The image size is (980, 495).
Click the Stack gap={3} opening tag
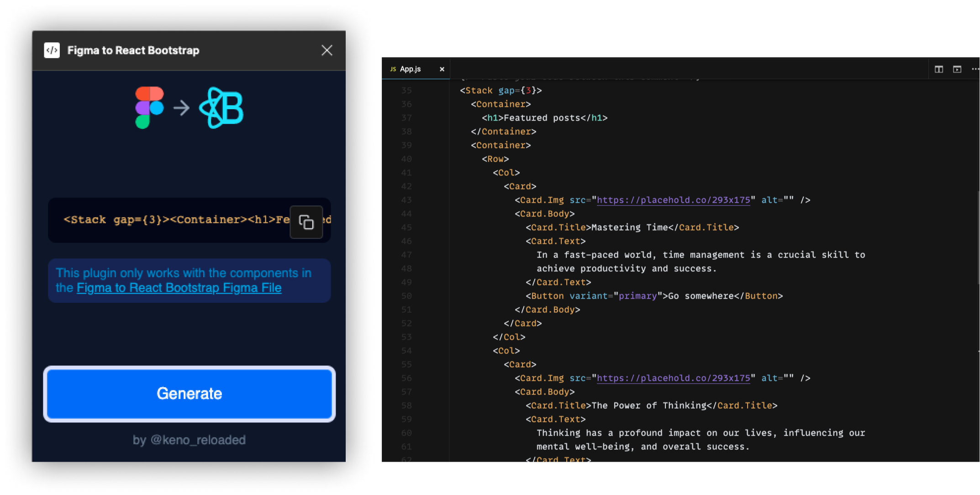501,90
